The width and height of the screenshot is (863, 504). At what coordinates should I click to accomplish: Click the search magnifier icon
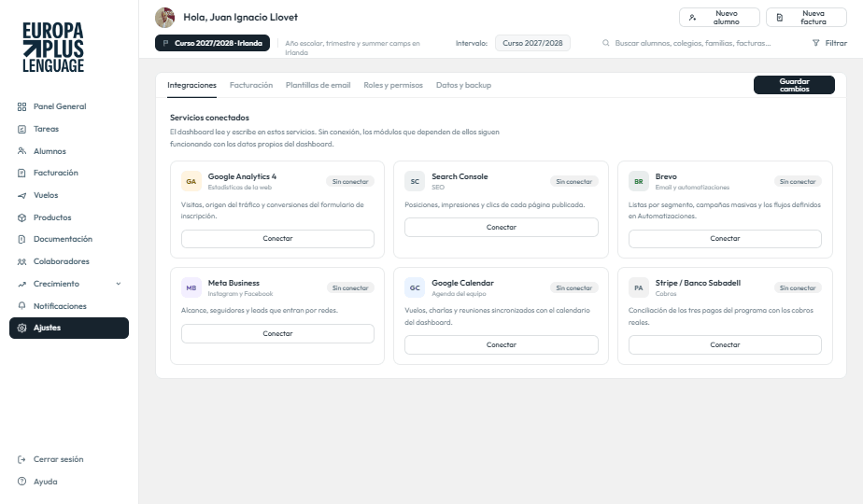click(x=605, y=43)
